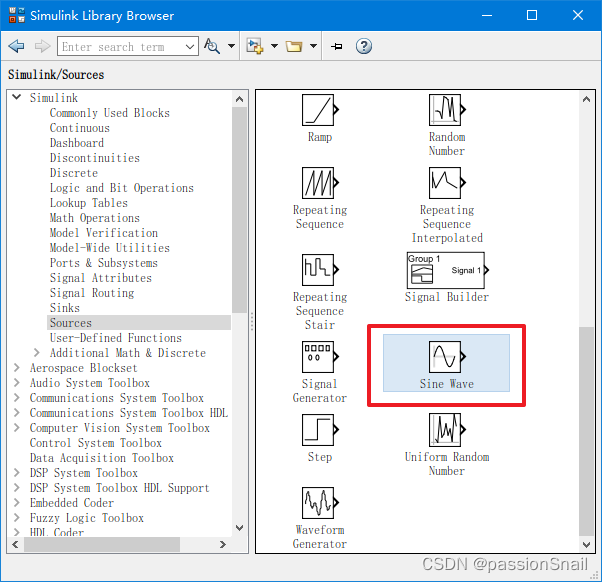Select Logic and Bit Operations library
602x582 pixels.
121,188
